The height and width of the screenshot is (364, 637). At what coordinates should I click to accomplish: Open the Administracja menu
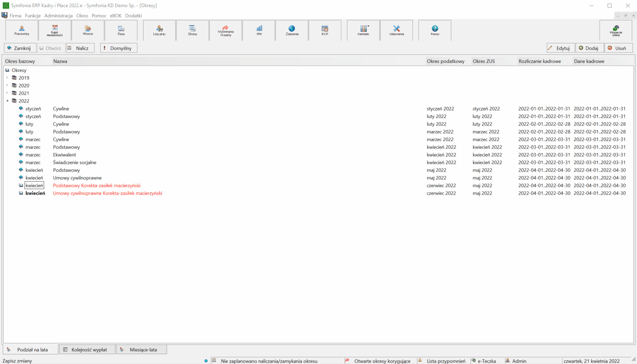58,15
